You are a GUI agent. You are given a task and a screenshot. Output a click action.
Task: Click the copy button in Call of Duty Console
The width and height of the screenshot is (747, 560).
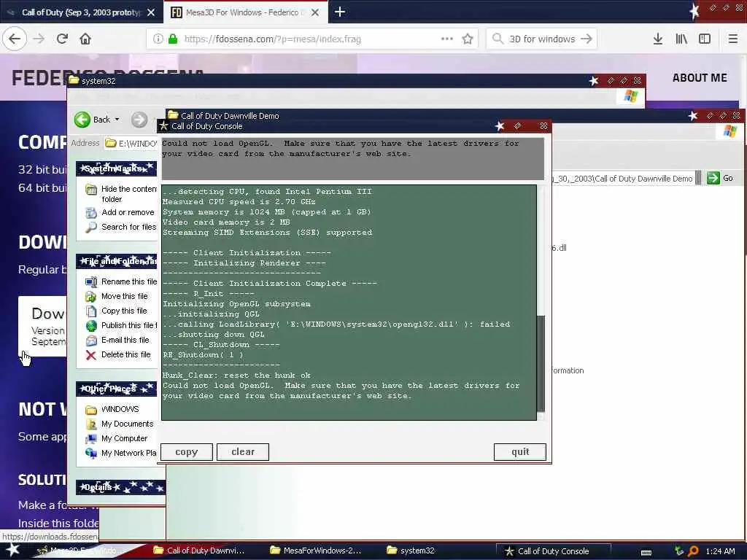click(x=186, y=452)
